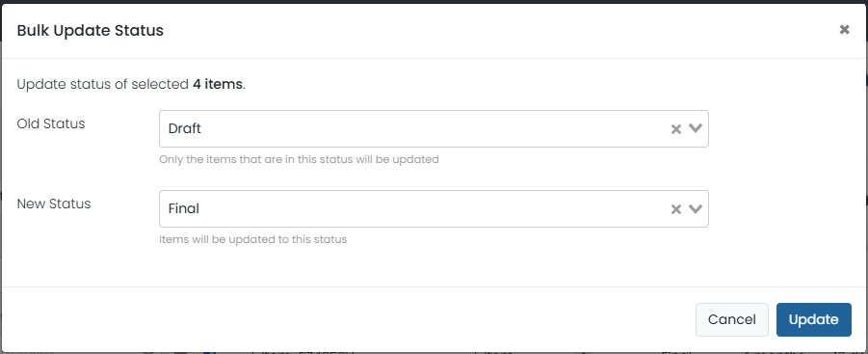Close the Bulk Update Status dialog

coord(844,30)
